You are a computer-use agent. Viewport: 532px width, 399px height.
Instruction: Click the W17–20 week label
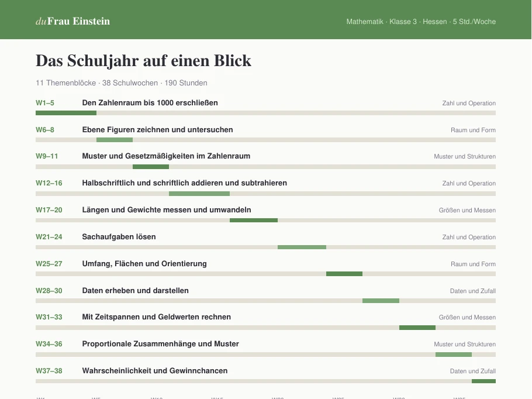click(49, 210)
